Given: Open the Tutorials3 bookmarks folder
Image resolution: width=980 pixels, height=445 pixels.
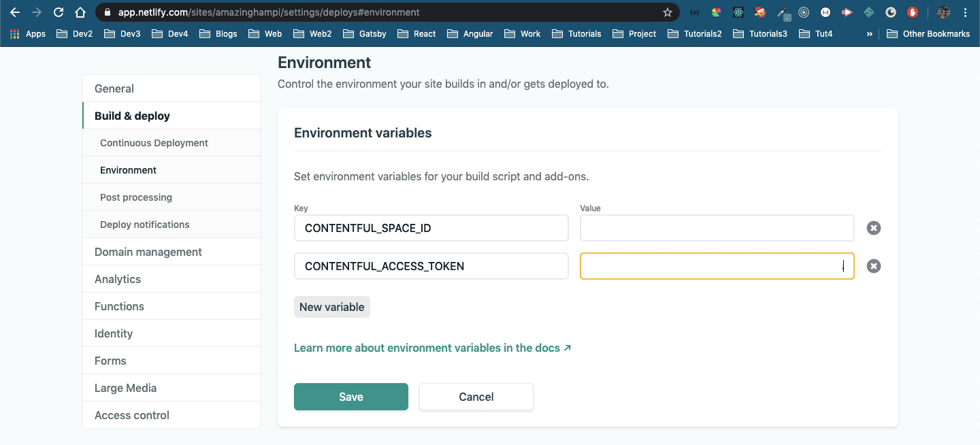Looking at the screenshot, I should pos(759,33).
